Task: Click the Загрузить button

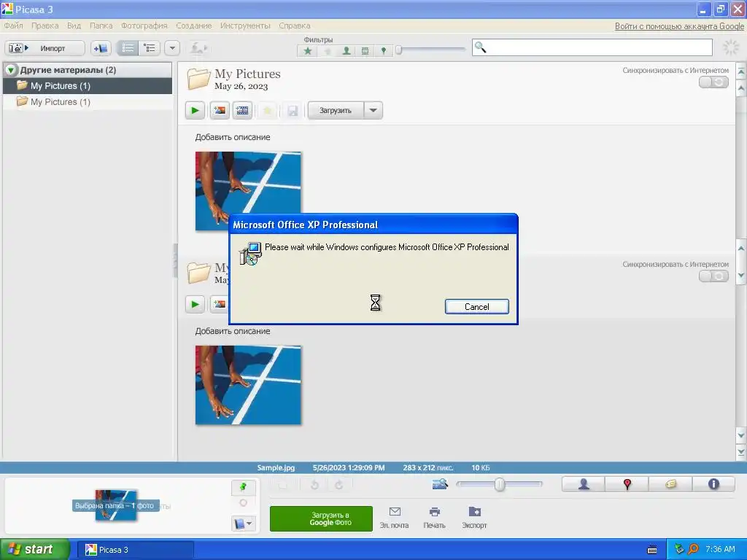Action: coord(336,111)
